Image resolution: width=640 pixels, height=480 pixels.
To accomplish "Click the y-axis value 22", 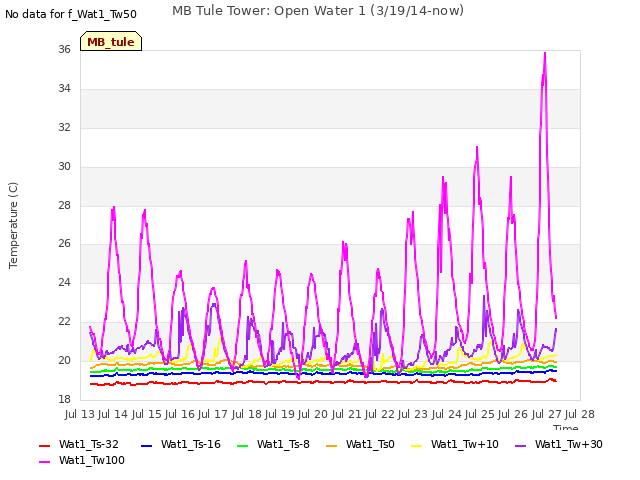I will (x=64, y=322).
